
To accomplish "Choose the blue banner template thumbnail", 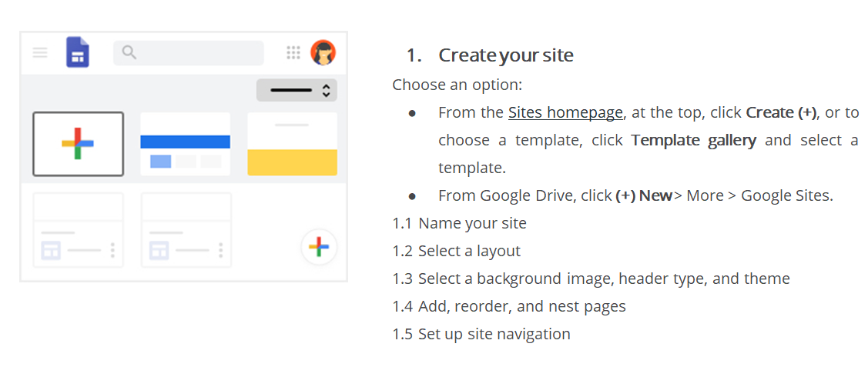I will point(185,144).
